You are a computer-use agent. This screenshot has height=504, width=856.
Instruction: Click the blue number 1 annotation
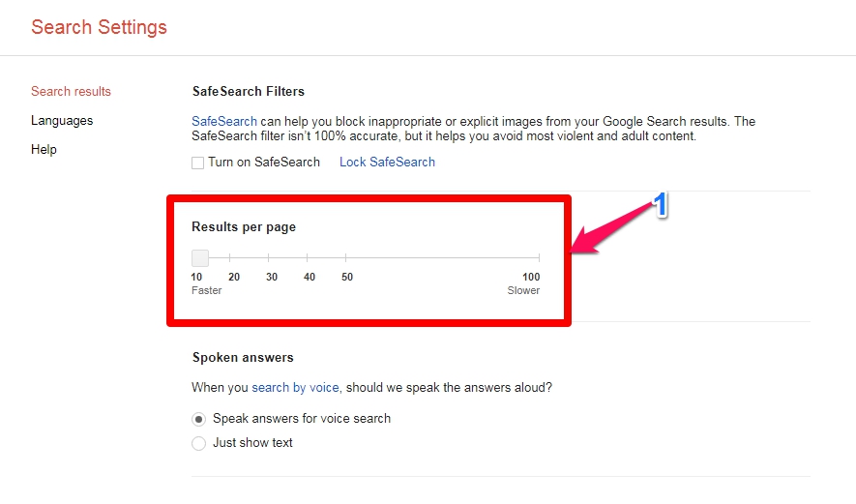(x=661, y=205)
